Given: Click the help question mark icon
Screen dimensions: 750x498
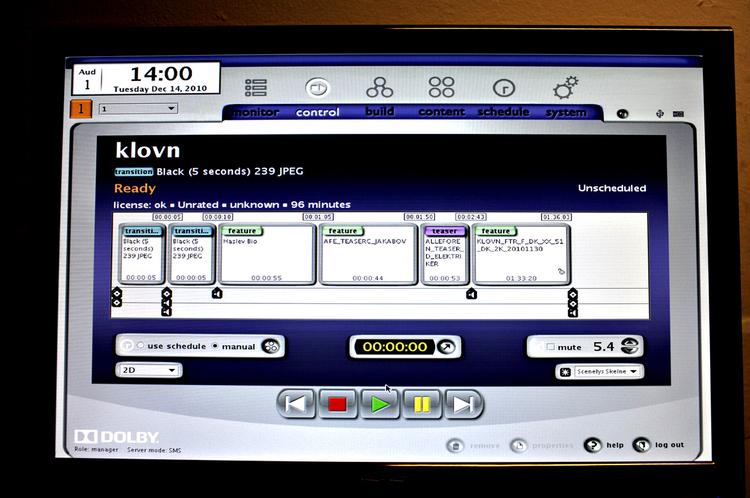Looking at the screenshot, I should tap(593, 445).
